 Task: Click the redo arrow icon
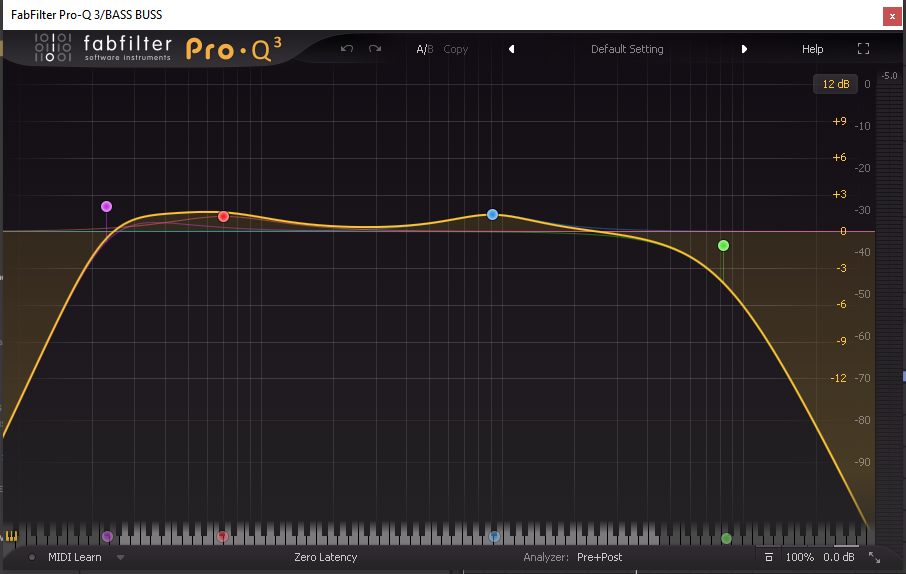point(375,49)
